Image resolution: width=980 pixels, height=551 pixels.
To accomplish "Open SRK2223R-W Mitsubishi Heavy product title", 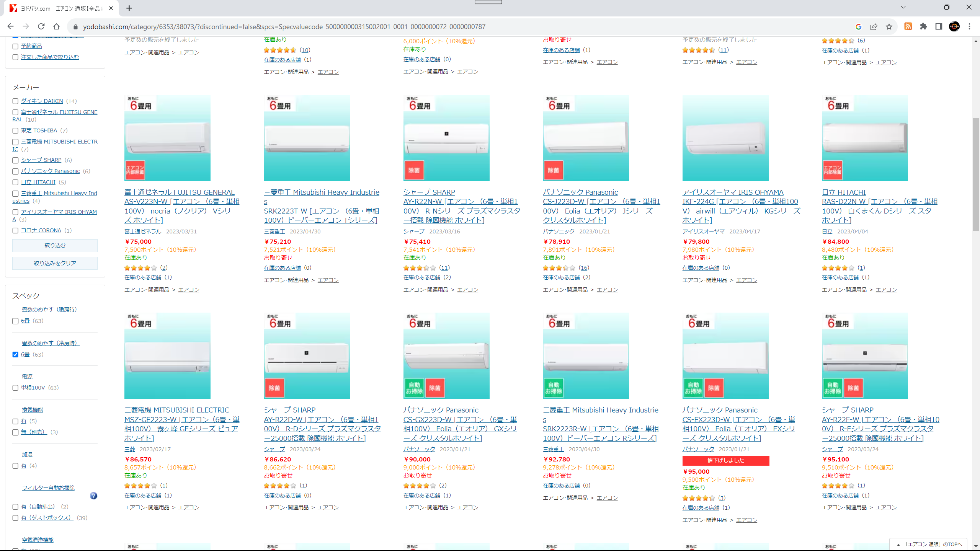I will coord(601,424).
